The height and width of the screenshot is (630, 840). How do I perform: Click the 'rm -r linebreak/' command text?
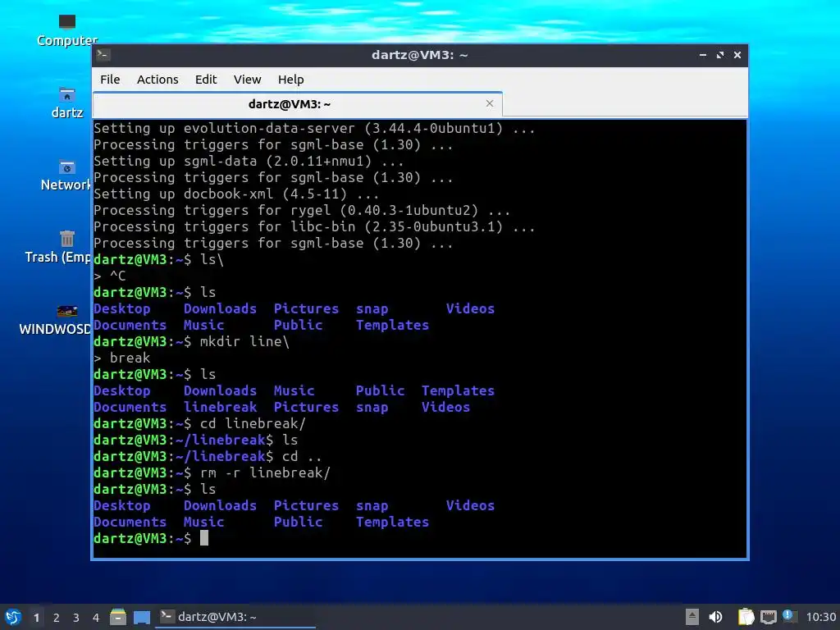[x=265, y=473]
